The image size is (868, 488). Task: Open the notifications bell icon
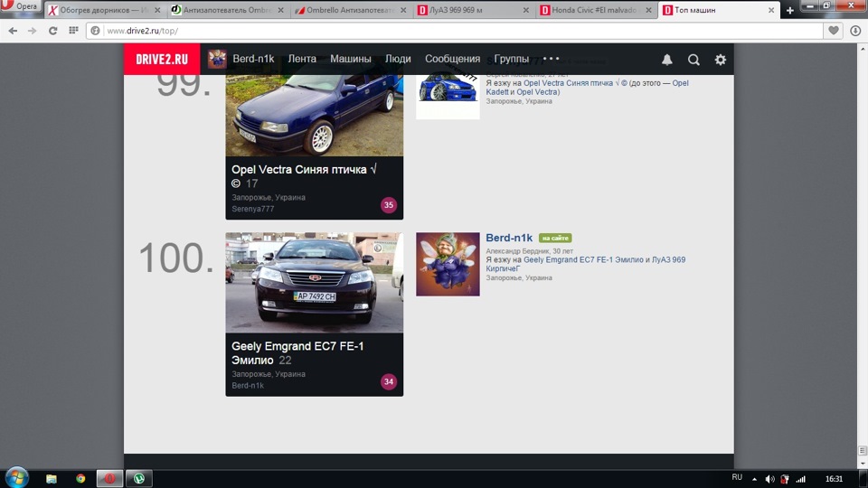(667, 60)
